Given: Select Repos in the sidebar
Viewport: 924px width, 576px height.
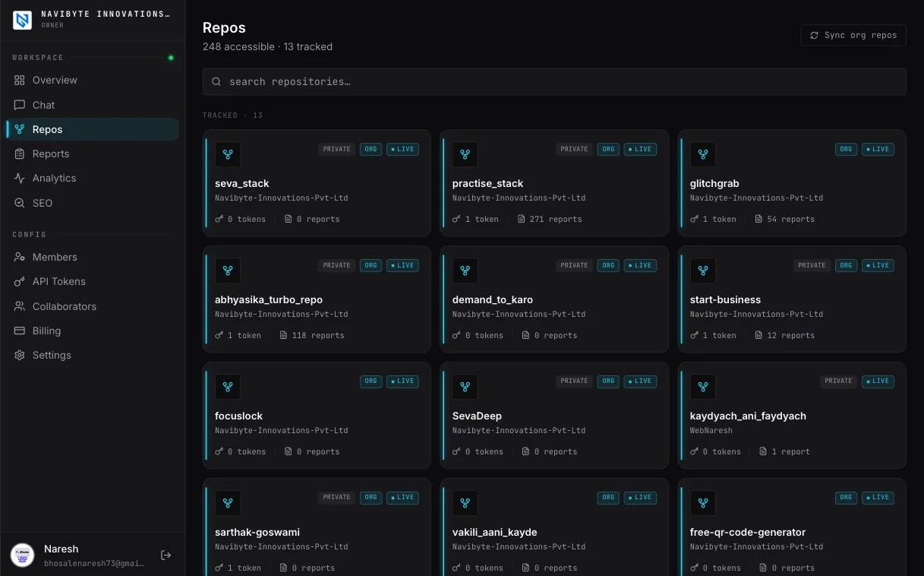Looking at the screenshot, I should point(92,129).
